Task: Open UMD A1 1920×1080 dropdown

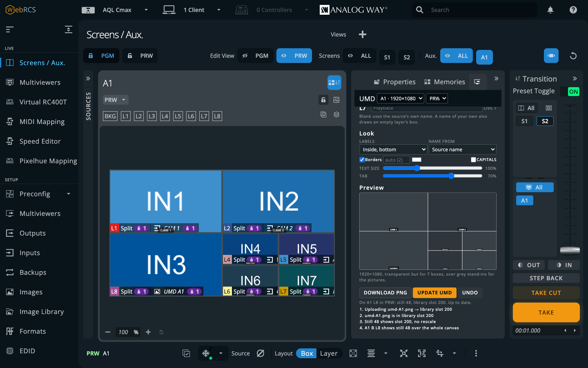Action: click(x=401, y=98)
